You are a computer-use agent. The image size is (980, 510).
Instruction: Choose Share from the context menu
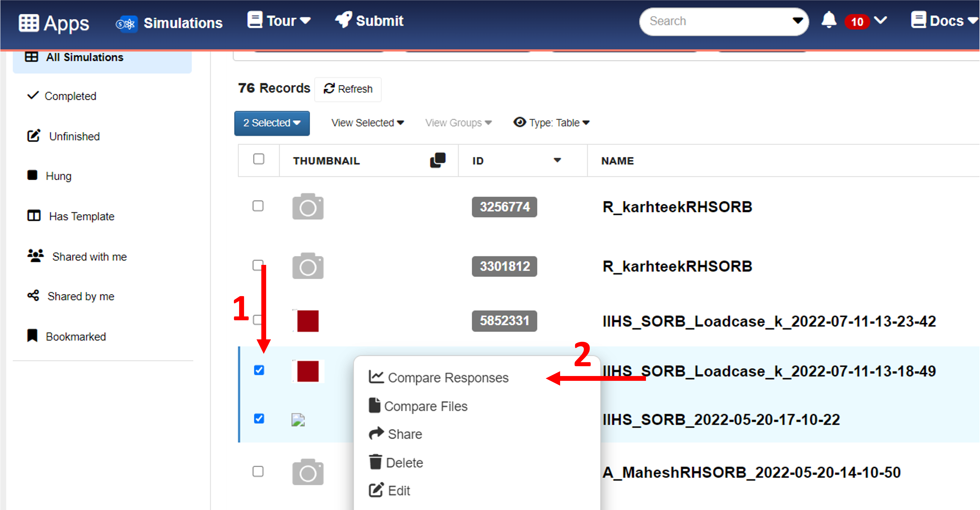[395, 434]
